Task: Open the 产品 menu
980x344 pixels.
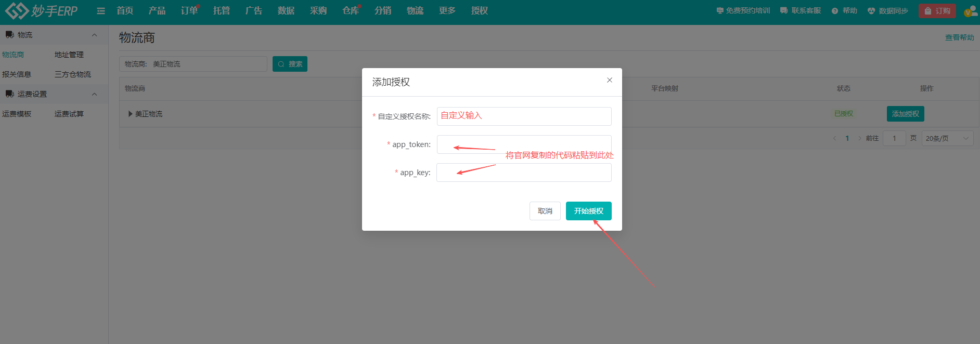Action: click(157, 10)
